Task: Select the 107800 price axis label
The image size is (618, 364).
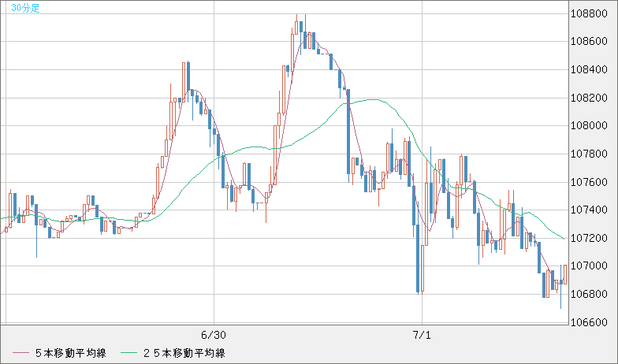Action: tap(589, 154)
